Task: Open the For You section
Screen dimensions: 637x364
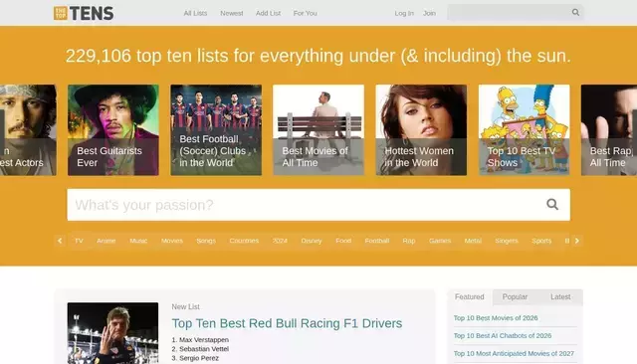Action: pyautogui.click(x=306, y=13)
